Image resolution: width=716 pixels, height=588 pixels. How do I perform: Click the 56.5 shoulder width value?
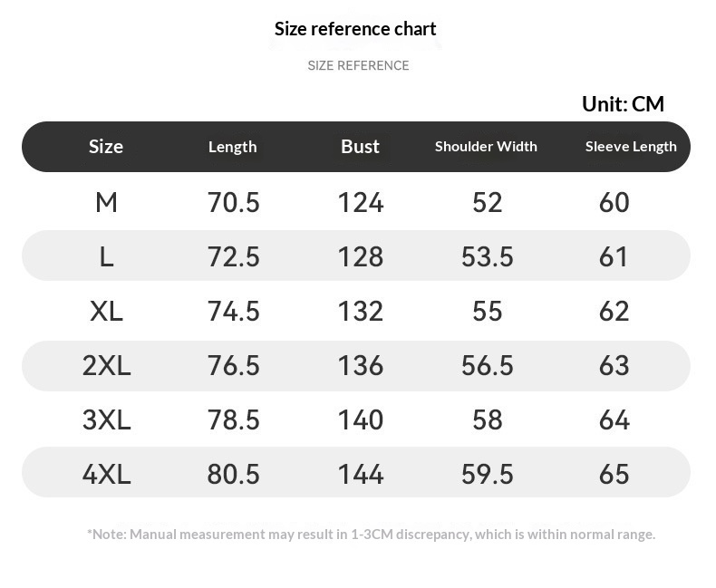[x=488, y=365]
